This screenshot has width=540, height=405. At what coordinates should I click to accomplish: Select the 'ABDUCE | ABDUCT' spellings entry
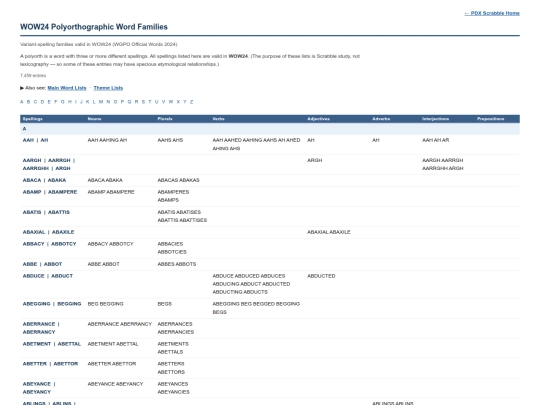[x=48, y=276]
